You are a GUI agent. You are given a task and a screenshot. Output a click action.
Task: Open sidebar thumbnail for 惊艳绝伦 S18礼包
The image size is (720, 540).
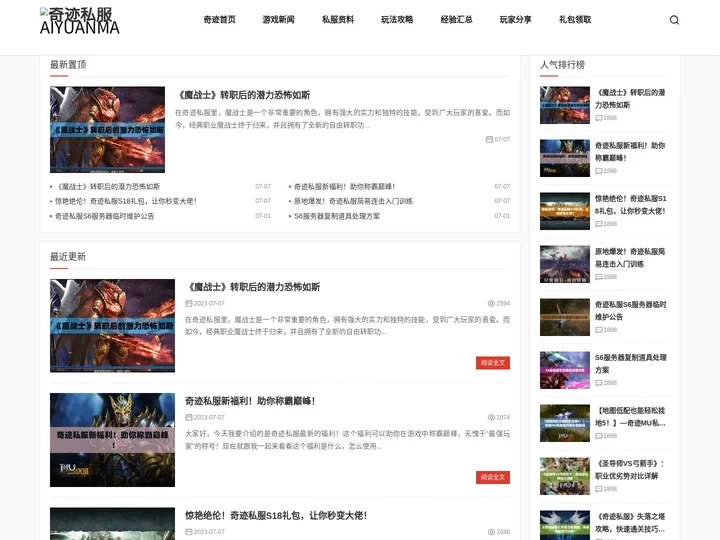(x=565, y=211)
